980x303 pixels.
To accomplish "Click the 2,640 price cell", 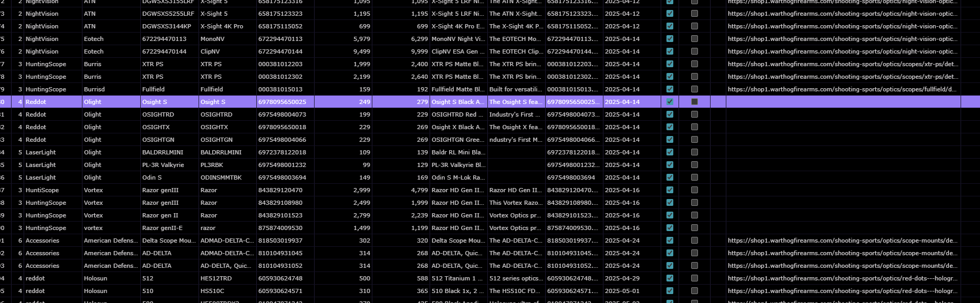I will tap(401, 77).
